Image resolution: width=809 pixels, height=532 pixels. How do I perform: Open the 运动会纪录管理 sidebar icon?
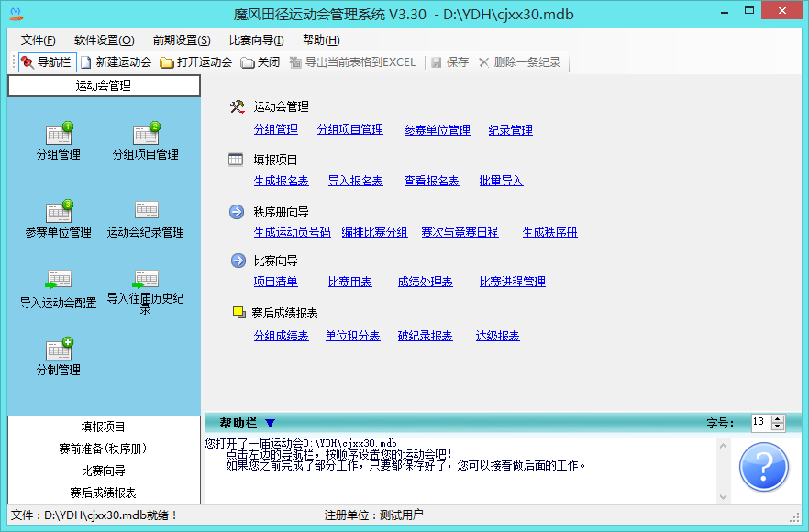point(146,213)
